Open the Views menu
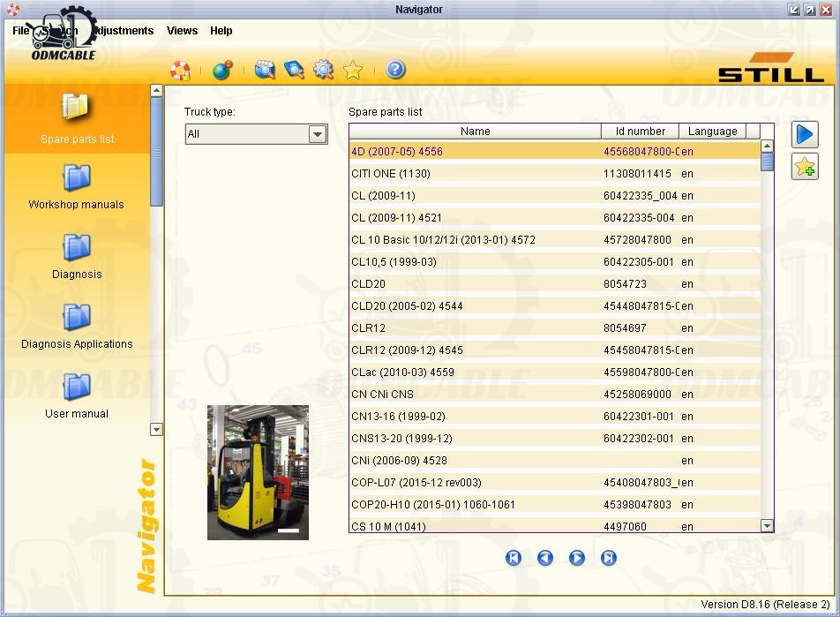 (x=182, y=31)
